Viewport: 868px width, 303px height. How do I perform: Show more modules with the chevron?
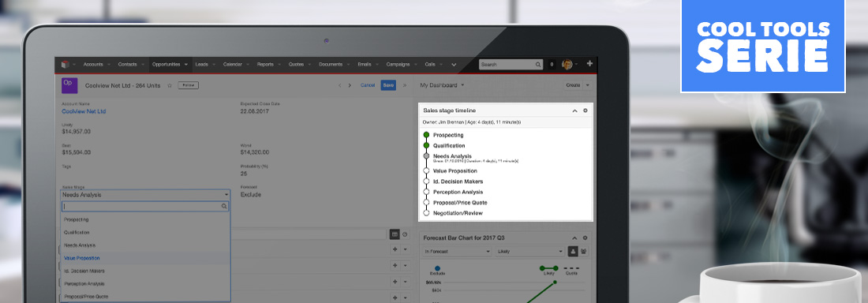(x=454, y=65)
